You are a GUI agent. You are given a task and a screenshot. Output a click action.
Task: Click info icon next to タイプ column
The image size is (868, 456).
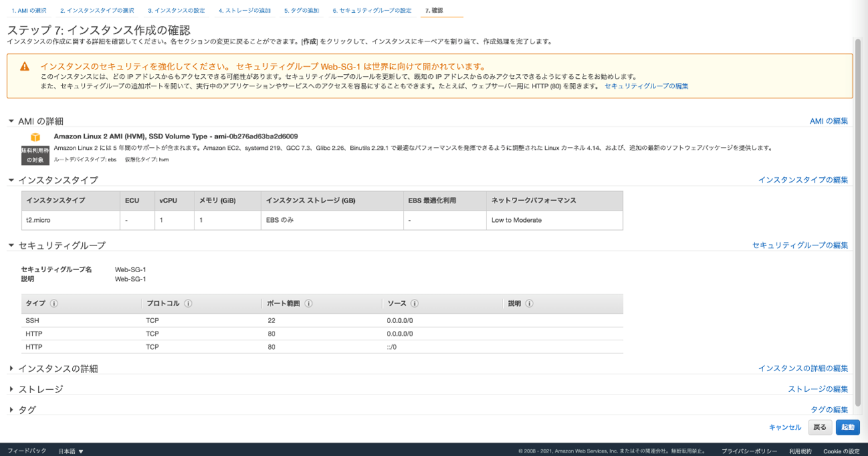click(x=54, y=304)
